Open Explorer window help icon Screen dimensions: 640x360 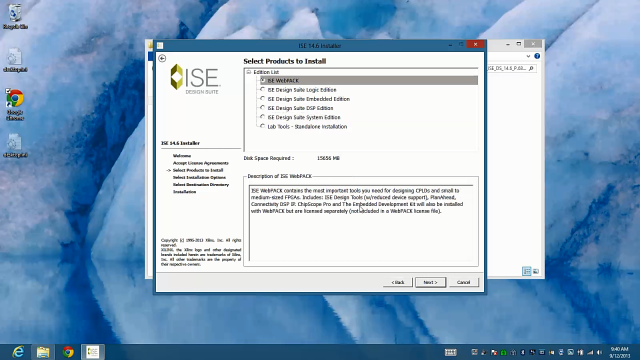[x=537, y=56]
